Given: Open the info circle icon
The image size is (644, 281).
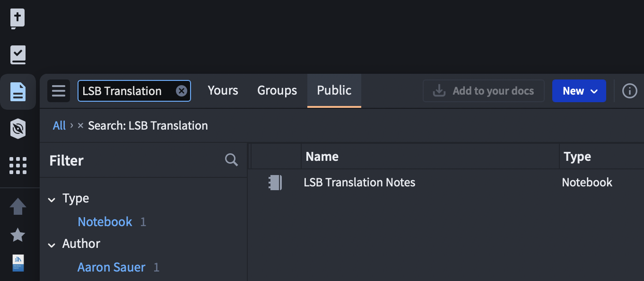Looking at the screenshot, I should pos(629,91).
